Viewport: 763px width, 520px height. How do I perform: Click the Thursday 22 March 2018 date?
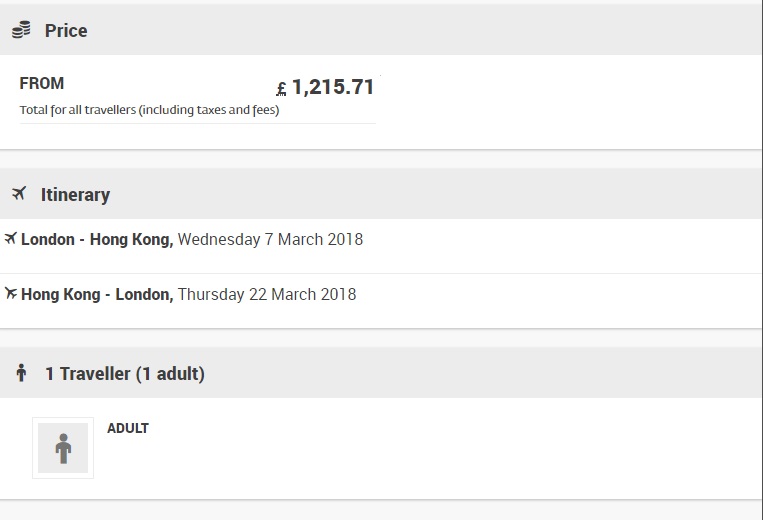[x=266, y=295]
